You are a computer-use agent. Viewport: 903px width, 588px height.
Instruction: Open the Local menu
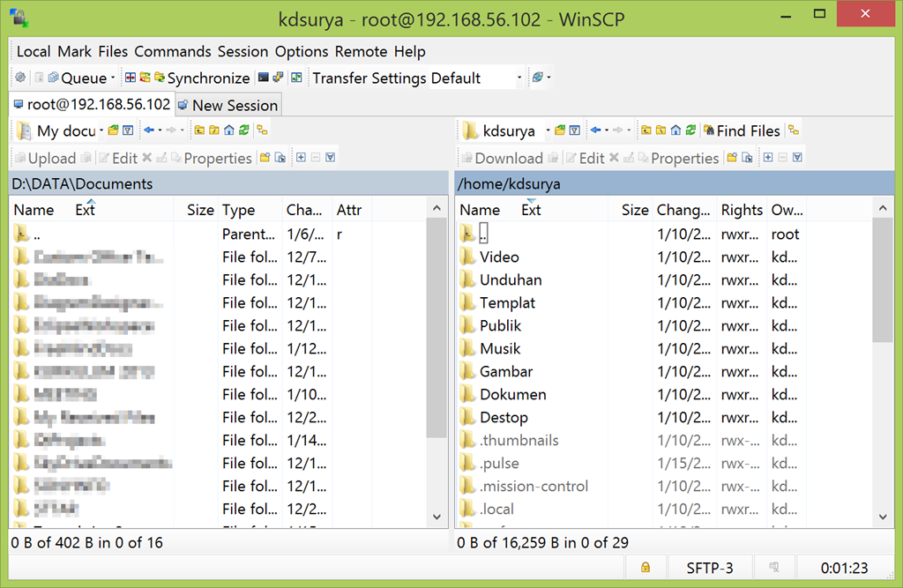tap(34, 51)
